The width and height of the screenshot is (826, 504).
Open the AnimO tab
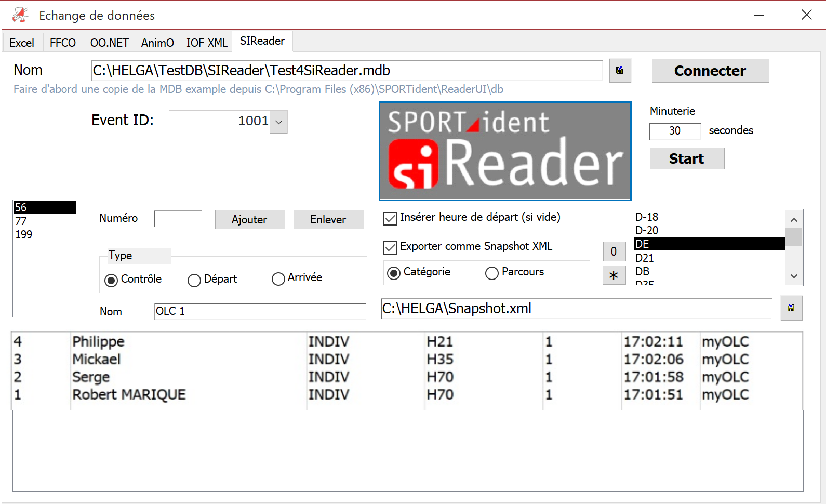click(157, 43)
